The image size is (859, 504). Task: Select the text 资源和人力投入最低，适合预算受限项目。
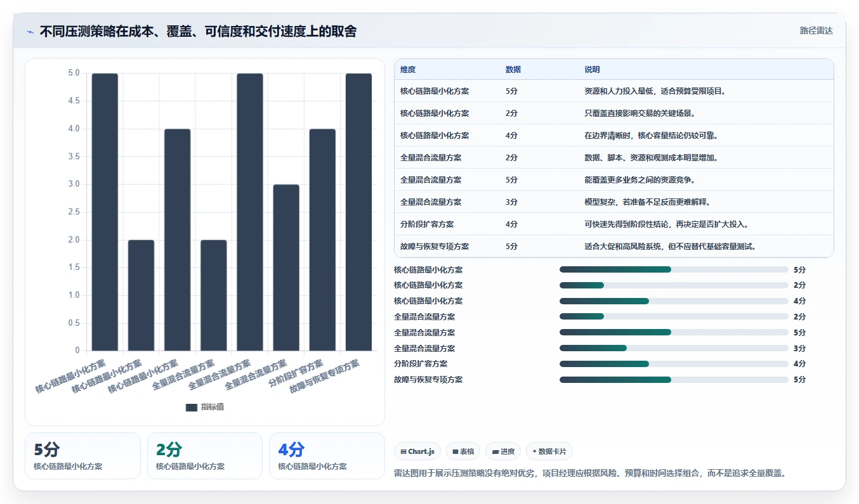(x=655, y=91)
